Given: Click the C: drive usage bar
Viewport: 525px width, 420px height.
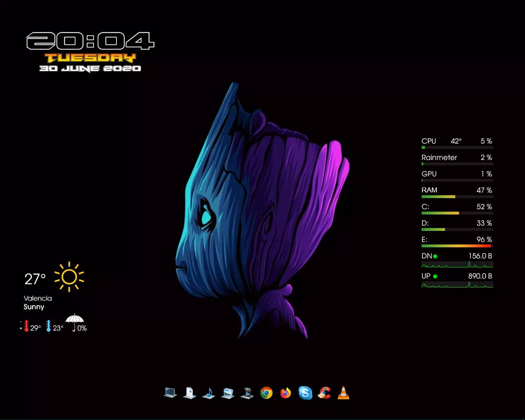Looking at the screenshot, I should (457, 213).
